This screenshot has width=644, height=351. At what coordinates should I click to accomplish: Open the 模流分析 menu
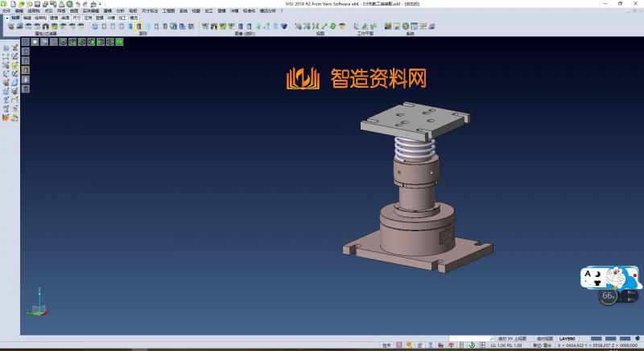pyautogui.click(x=268, y=11)
